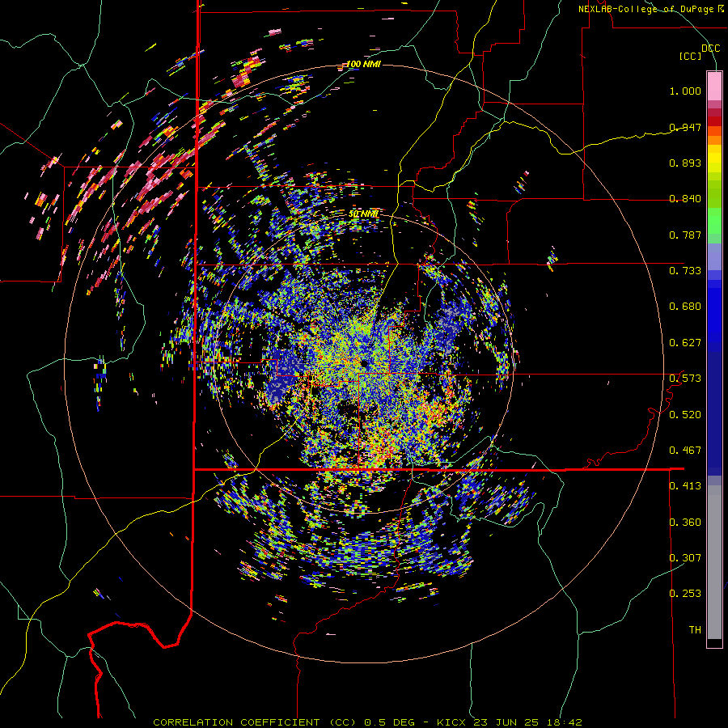Click the 0.840 scale value
Screen dimensions: 728x728
click(x=685, y=199)
